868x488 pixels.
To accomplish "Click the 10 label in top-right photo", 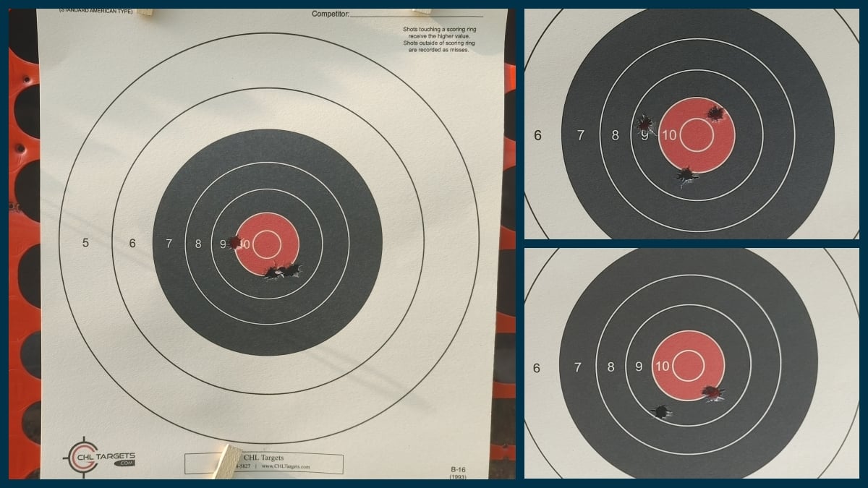I will (669, 135).
